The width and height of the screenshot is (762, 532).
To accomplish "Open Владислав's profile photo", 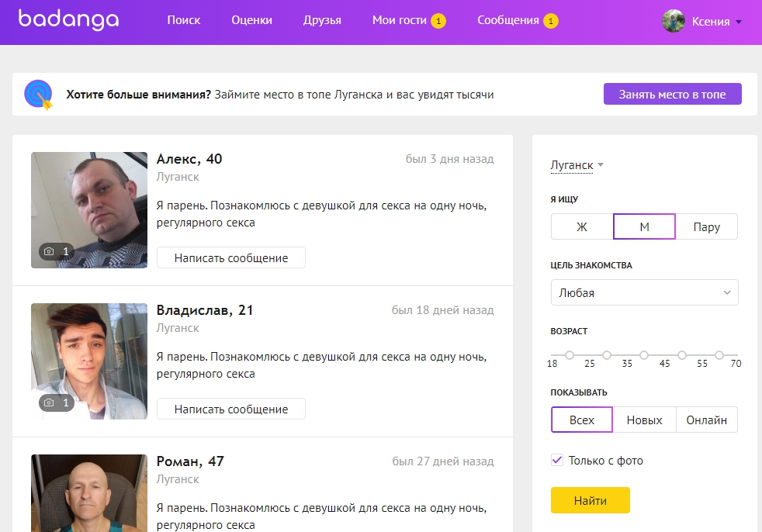I will click(x=89, y=361).
